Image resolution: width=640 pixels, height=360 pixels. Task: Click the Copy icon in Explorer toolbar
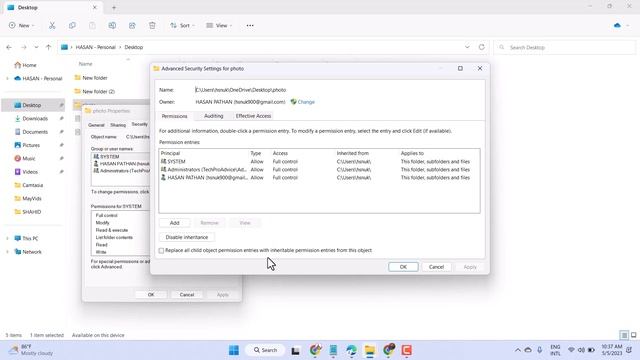72,25
